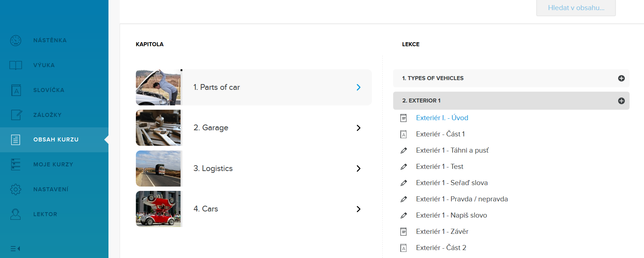The image size is (644, 258).
Task: Click the Moje kurzy list icon
Action: pos(15,165)
